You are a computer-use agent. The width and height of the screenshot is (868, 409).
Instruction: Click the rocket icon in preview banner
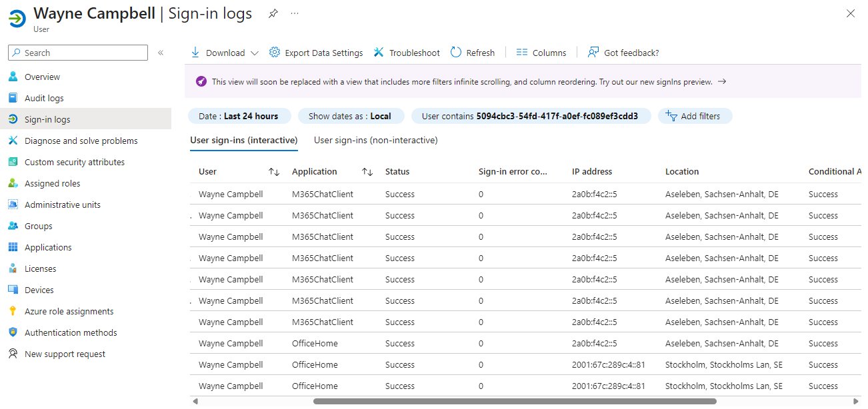pyautogui.click(x=201, y=81)
